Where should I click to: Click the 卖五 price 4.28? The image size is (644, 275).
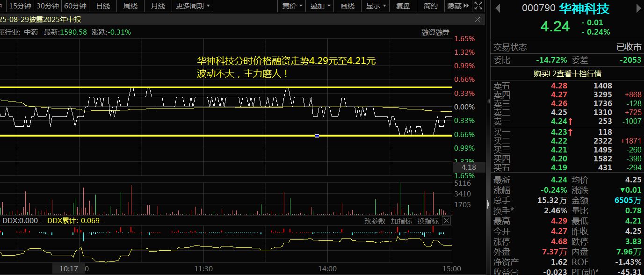pos(559,86)
